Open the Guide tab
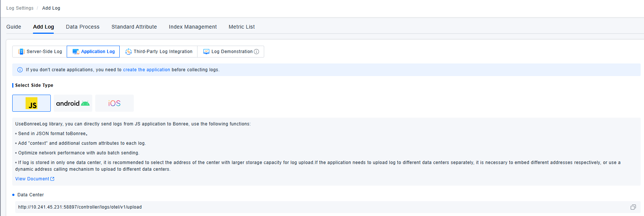The width and height of the screenshot is (644, 216). (x=14, y=27)
